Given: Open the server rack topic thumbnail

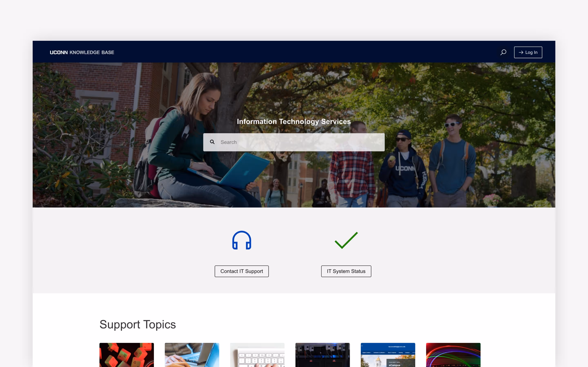Looking at the screenshot, I should point(322,355).
